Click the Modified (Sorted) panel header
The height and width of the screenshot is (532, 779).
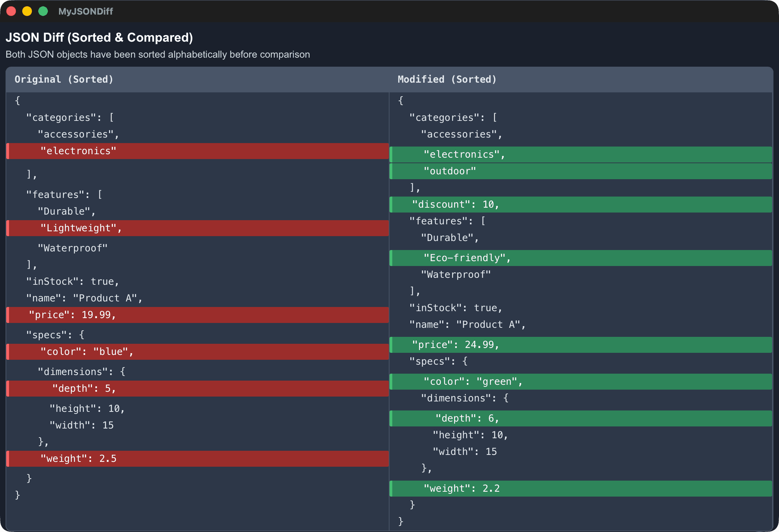point(447,79)
